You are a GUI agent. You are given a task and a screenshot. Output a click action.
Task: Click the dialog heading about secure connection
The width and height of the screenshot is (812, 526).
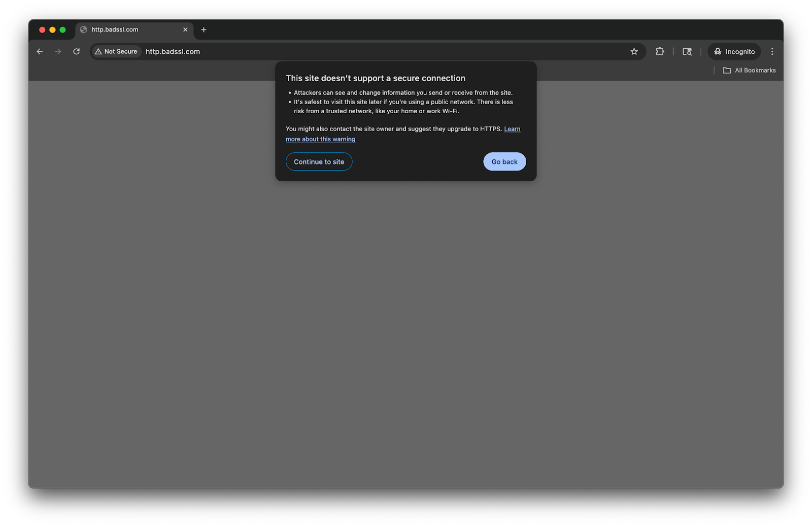point(376,78)
